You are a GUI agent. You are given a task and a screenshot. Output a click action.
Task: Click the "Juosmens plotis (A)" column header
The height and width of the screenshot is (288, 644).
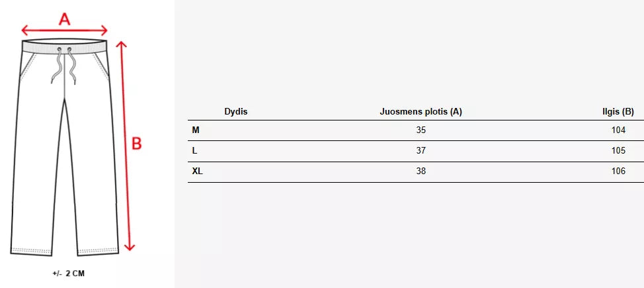point(421,112)
